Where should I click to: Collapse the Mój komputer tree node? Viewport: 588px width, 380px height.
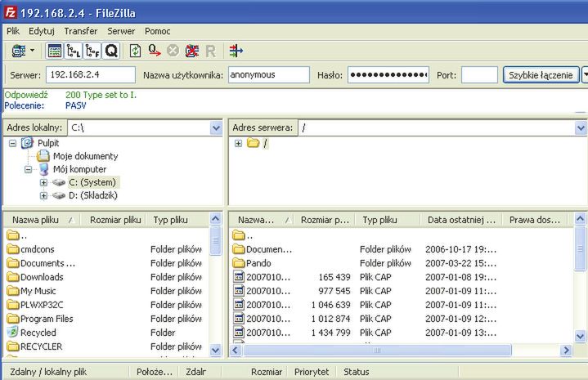[x=28, y=169]
